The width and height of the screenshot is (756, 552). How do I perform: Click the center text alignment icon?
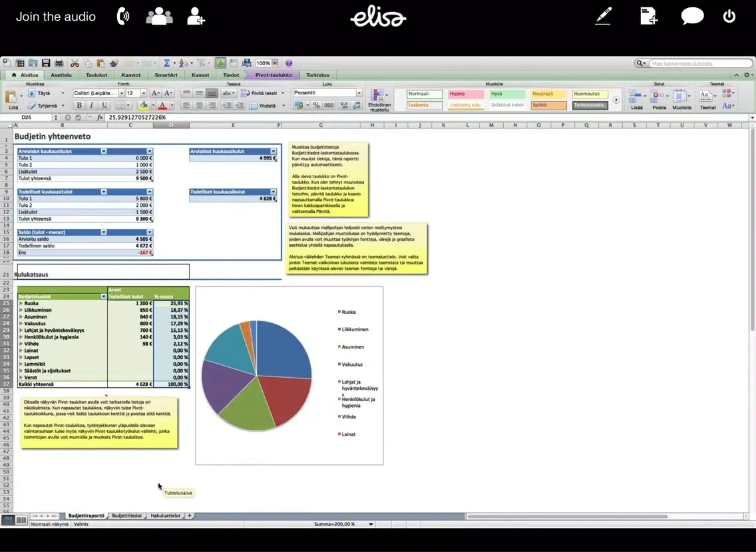pos(199,106)
